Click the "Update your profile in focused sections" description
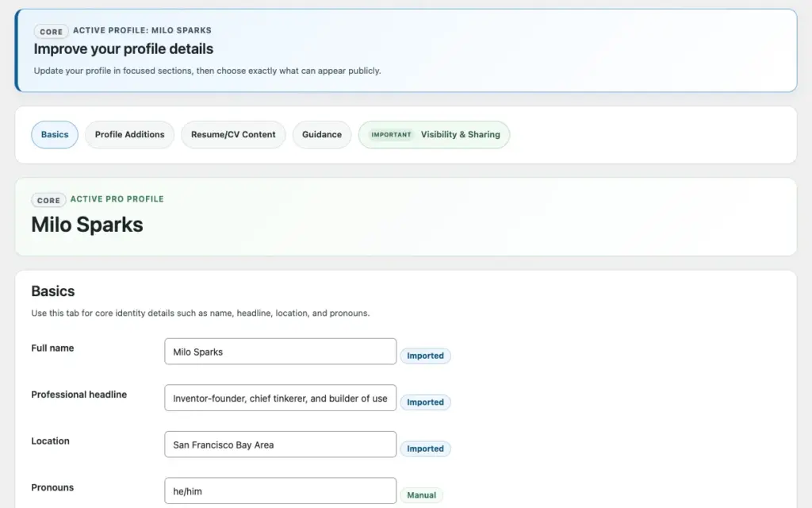This screenshot has height=508, width=812. click(207, 71)
